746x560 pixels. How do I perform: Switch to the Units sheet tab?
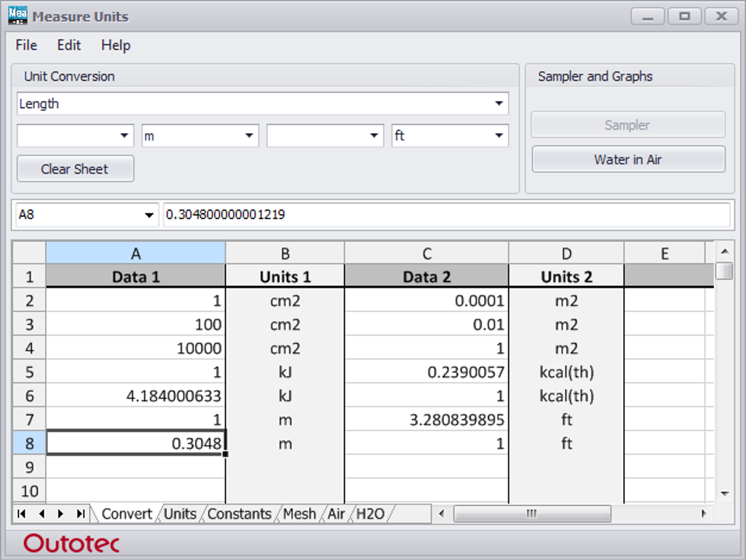coord(180,514)
